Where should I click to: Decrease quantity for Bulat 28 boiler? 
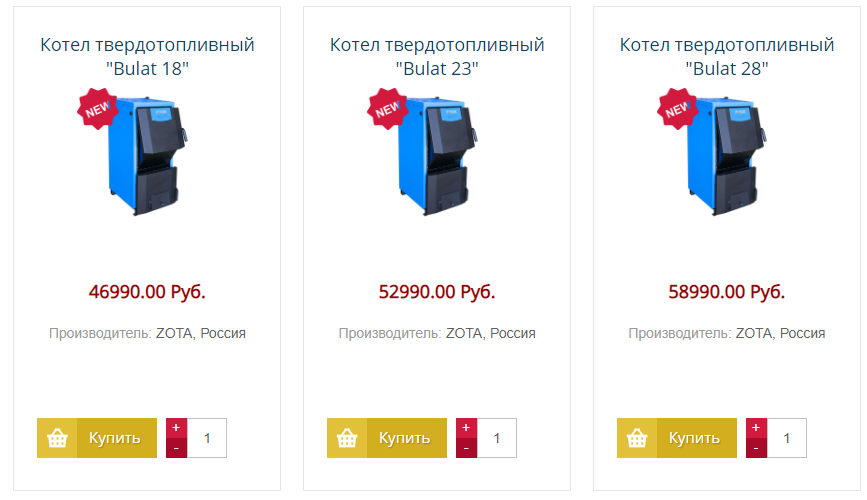(756, 448)
